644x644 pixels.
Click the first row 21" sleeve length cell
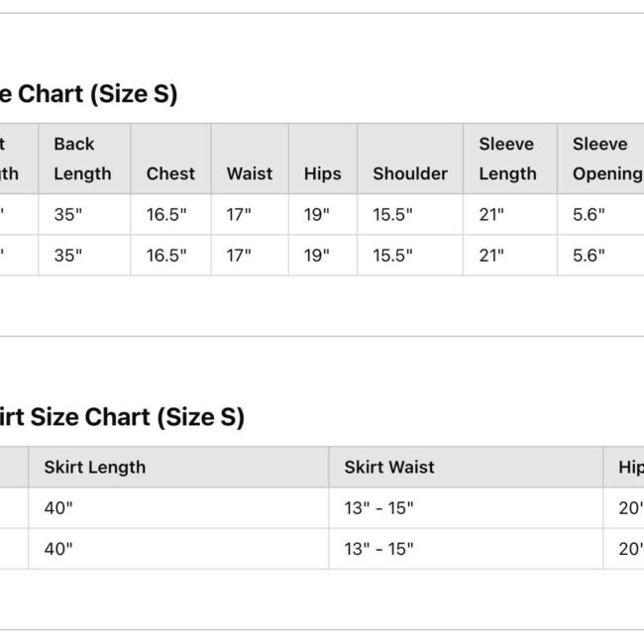510,214
